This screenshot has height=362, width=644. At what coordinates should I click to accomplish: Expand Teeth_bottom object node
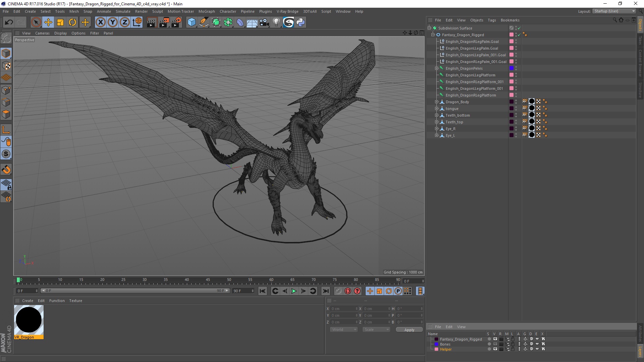click(437, 115)
